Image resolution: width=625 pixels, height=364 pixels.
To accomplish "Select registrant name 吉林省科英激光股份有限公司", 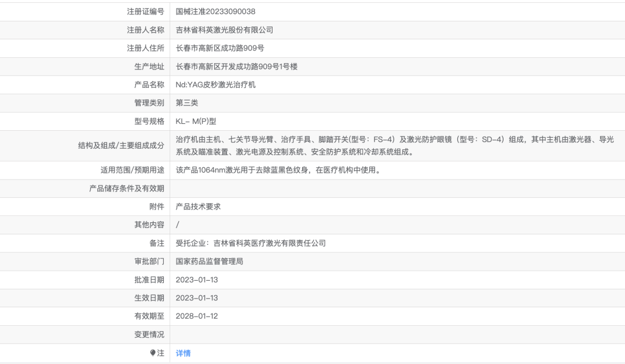I will coord(225,30).
